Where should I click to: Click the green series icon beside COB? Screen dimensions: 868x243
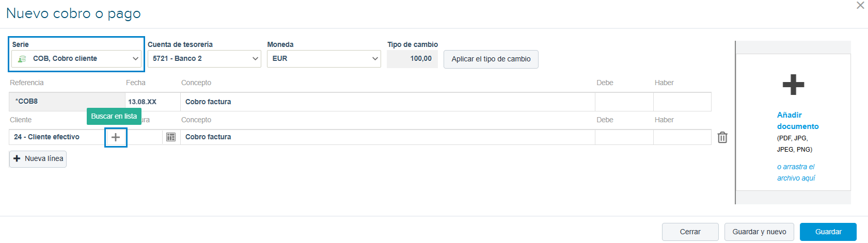22,59
